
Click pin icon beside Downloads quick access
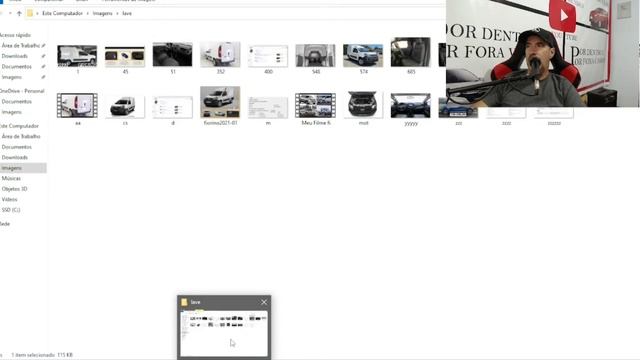tap(43, 56)
